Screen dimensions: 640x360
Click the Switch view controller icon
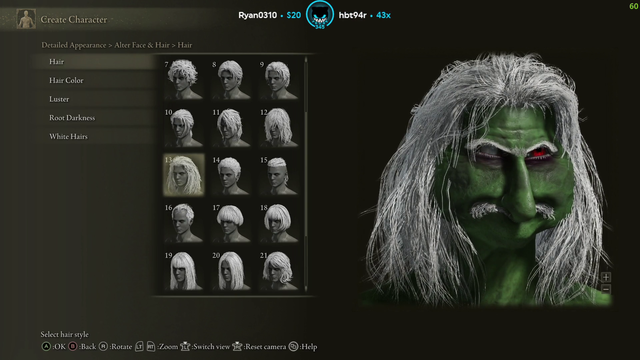pyautogui.click(x=185, y=347)
